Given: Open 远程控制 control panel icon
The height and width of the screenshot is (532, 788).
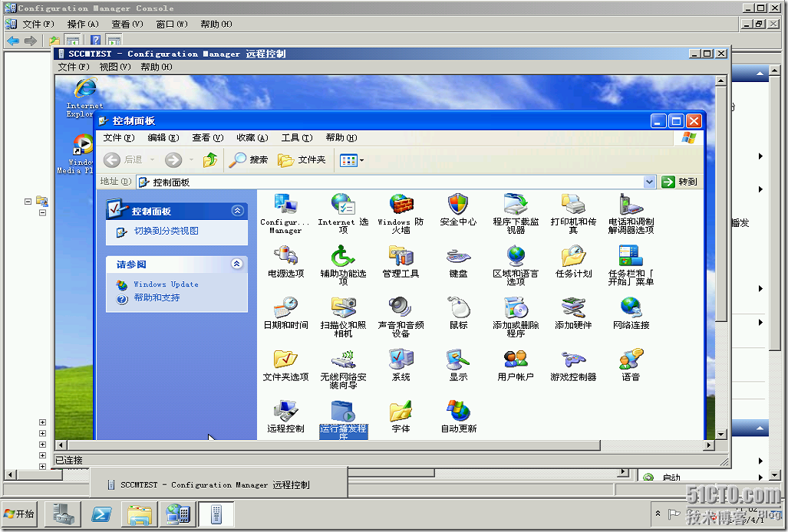Looking at the screenshot, I should (285, 416).
